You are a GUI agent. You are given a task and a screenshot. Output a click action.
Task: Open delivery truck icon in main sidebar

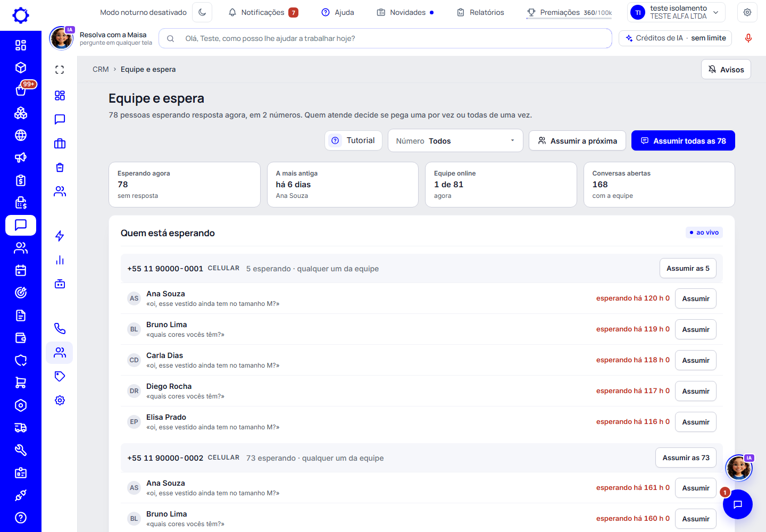[21, 428]
